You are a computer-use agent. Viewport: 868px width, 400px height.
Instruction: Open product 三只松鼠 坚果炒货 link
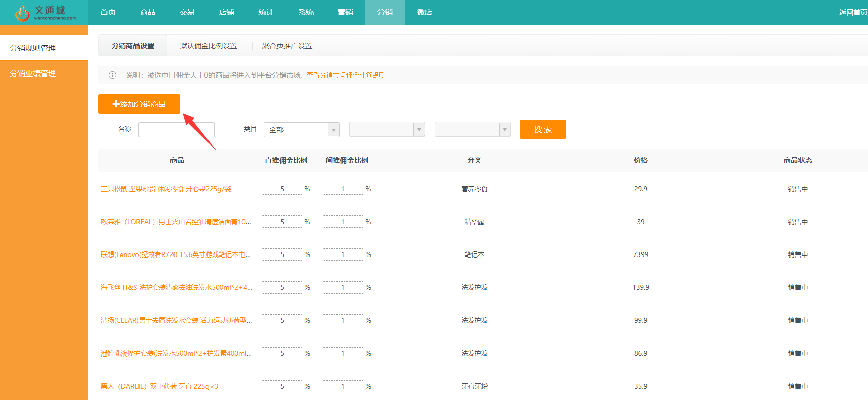coord(166,189)
